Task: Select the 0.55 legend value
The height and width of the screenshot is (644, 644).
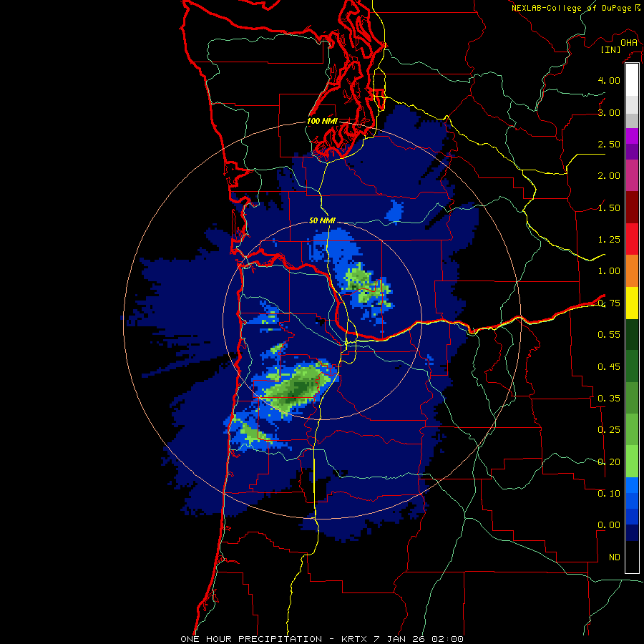Action: coord(609,335)
